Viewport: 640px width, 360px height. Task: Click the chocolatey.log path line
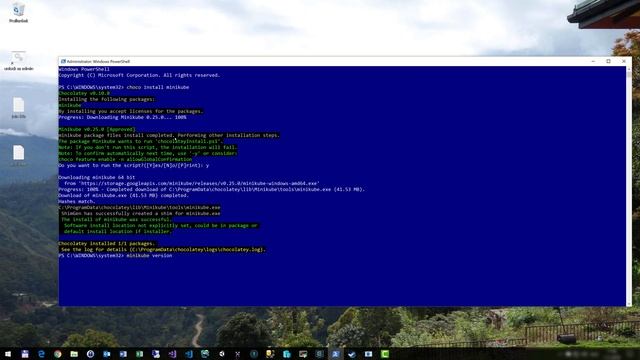click(x=163, y=249)
